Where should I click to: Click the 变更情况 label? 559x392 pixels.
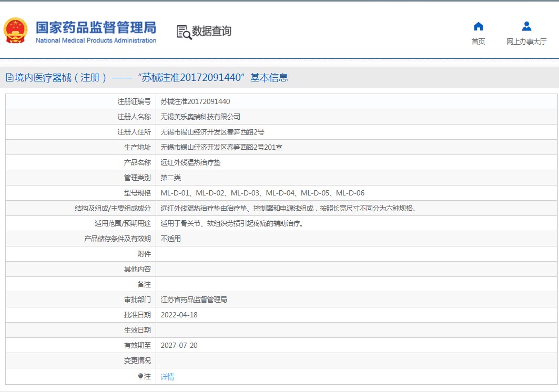137,360
